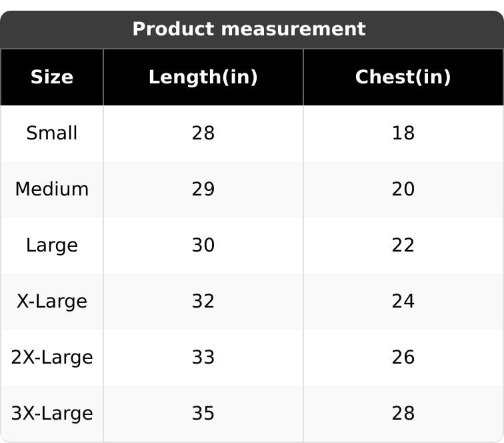The width and height of the screenshot is (504, 443).
Task: Select the X-Large size row label
Action: click(x=52, y=302)
